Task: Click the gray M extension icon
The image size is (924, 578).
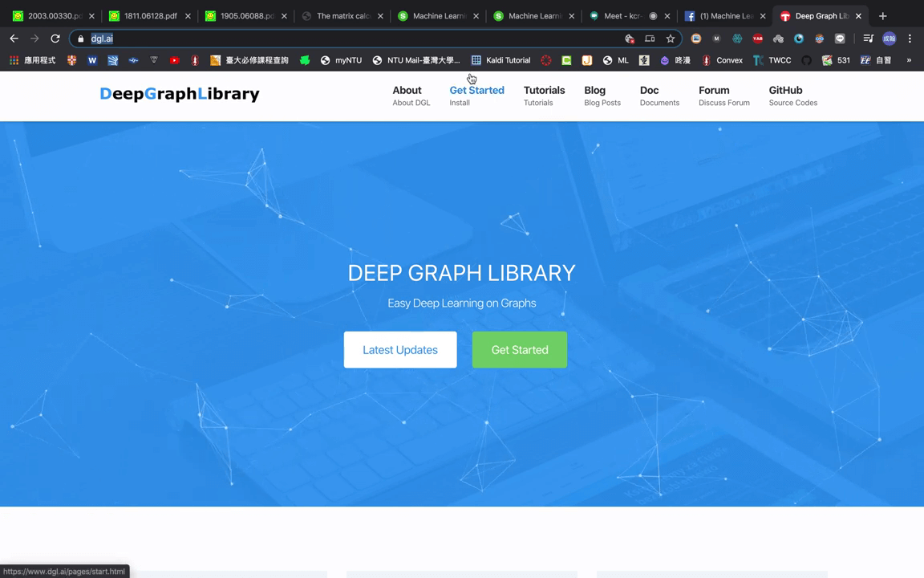Action: (716, 39)
